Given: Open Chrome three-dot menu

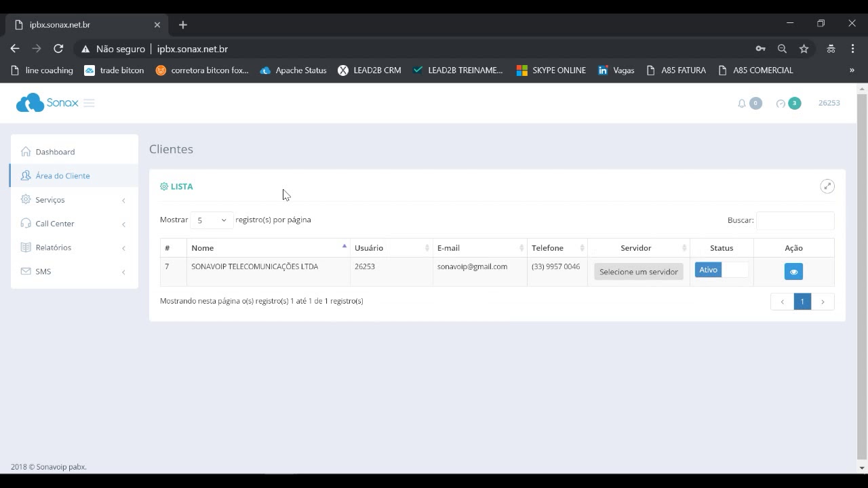Looking at the screenshot, I should (852, 49).
